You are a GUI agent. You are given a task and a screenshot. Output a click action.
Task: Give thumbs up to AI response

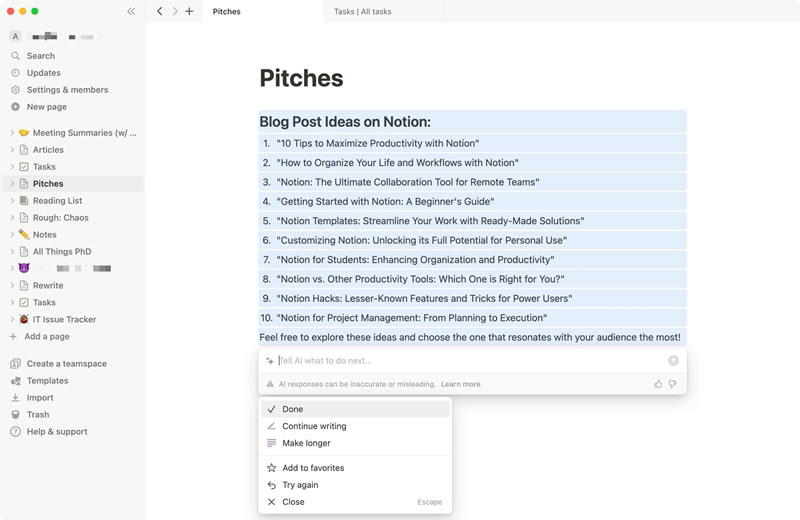click(658, 384)
